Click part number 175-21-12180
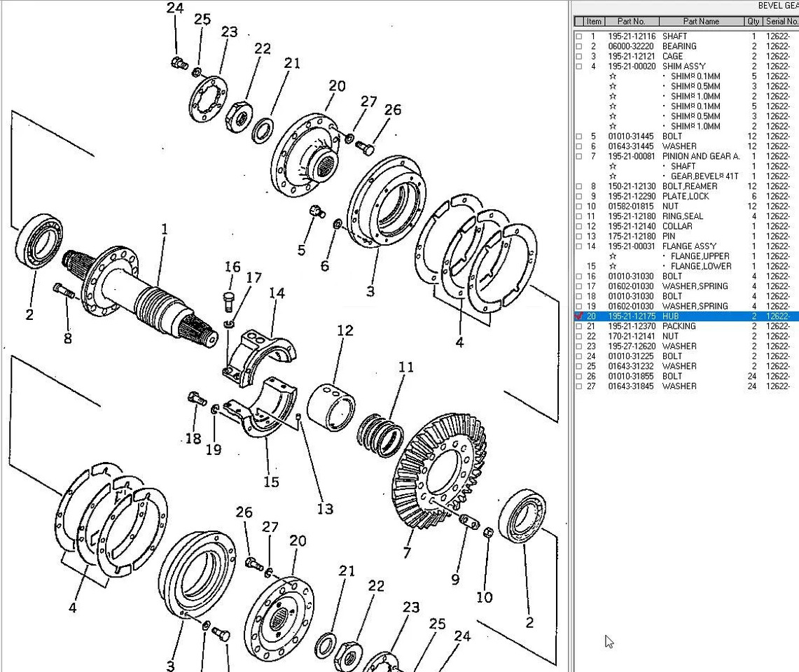 click(632, 237)
